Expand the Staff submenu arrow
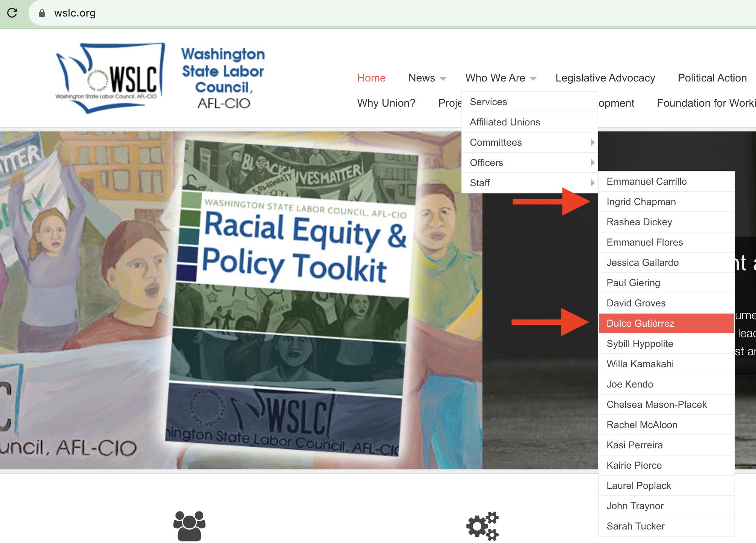This screenshot has width=756, height=543. [x=593, y=183]
